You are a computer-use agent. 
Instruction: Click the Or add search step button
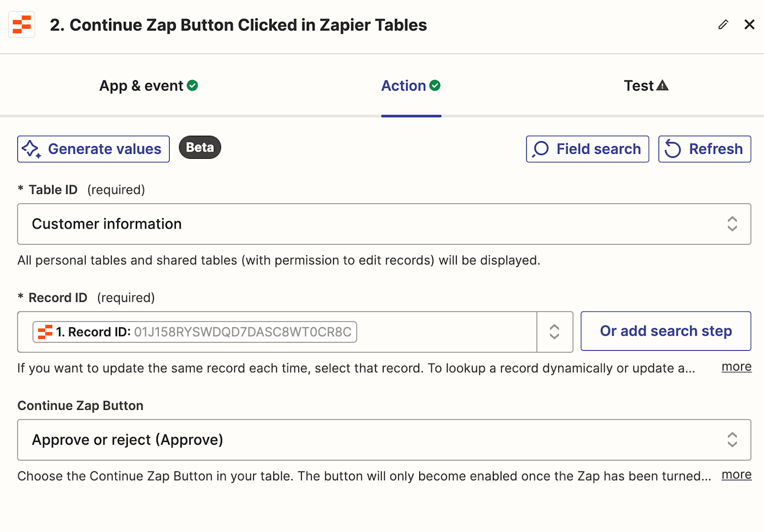pyautogui.click(x=666, y=331)
